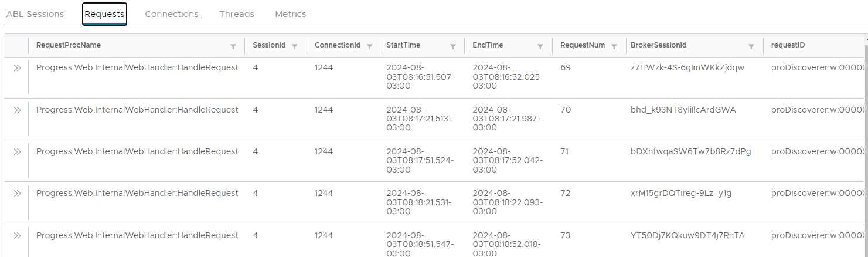
Task: Open filter for RequestProcName column
Action: click(x=233, y=46)
